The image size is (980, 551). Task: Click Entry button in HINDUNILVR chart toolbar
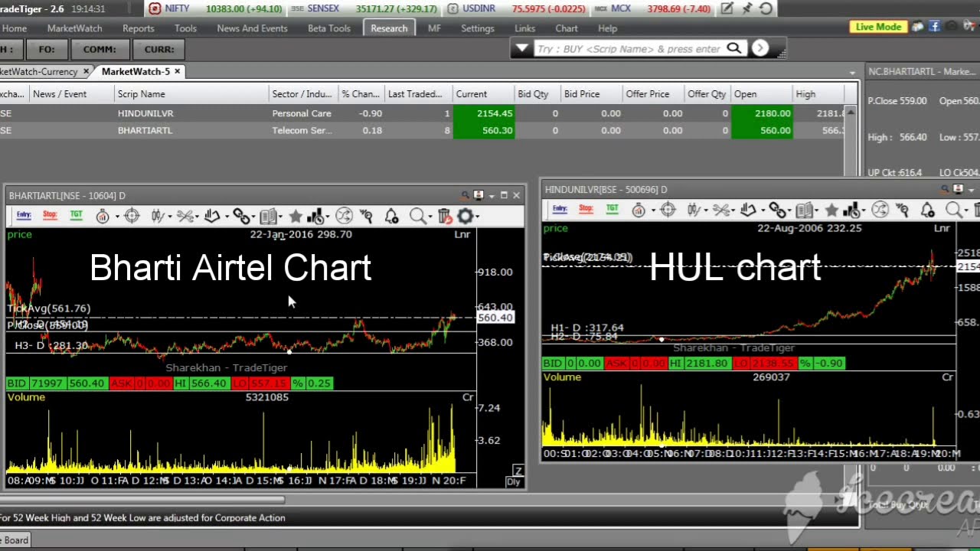tap(560, 209)
